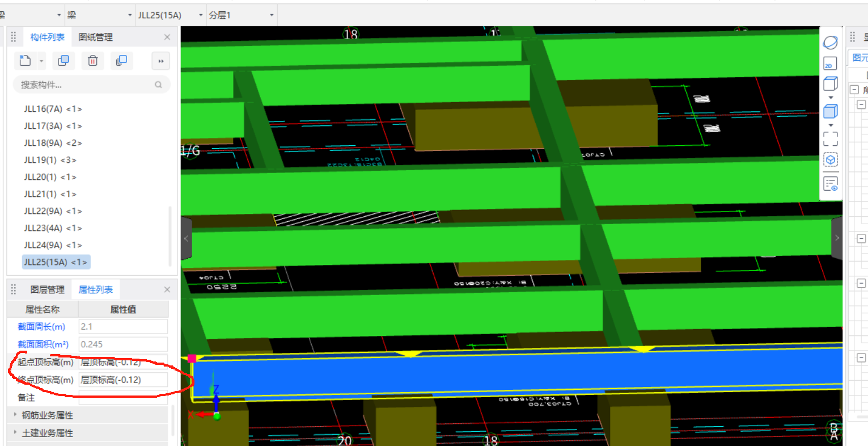Click the 备注 value field
This screenshot has height=446, width=868.
(123, 397)
